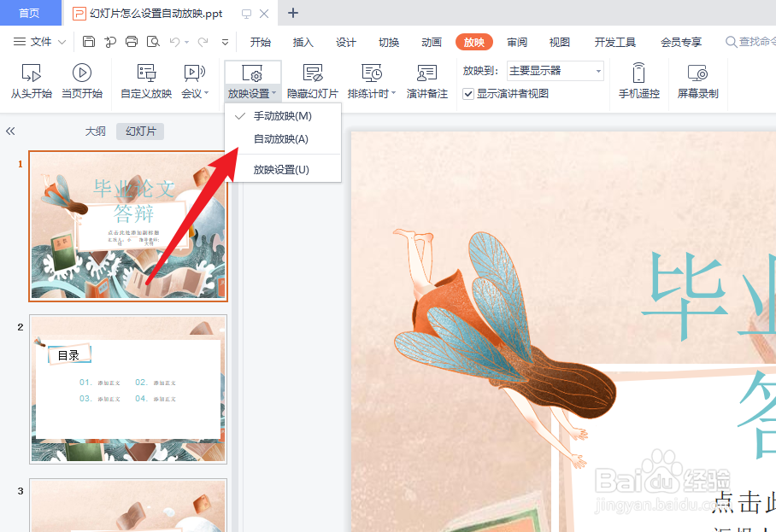Open the quick access toolbar customize arrow
Image resolution: width=776 pixels, height=532 pixels.
point(225,43)
